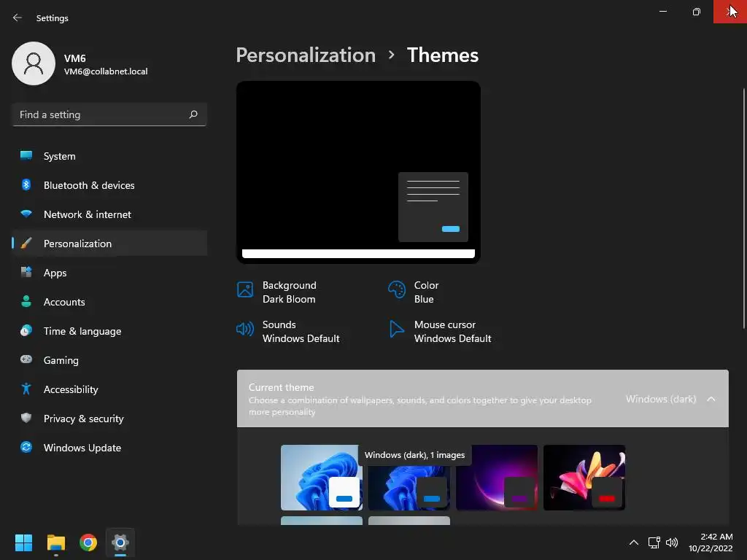The image size is (747, 560).
Task: Open the Apps settings category
Action: (x=109, y=273)
